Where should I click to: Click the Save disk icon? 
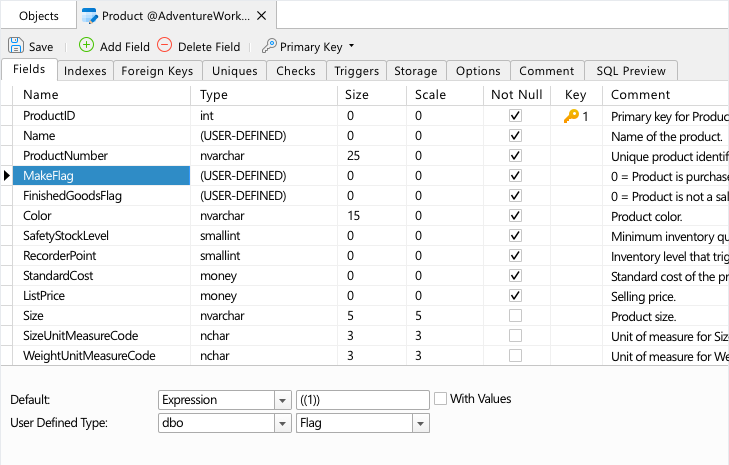coord(16,46)
